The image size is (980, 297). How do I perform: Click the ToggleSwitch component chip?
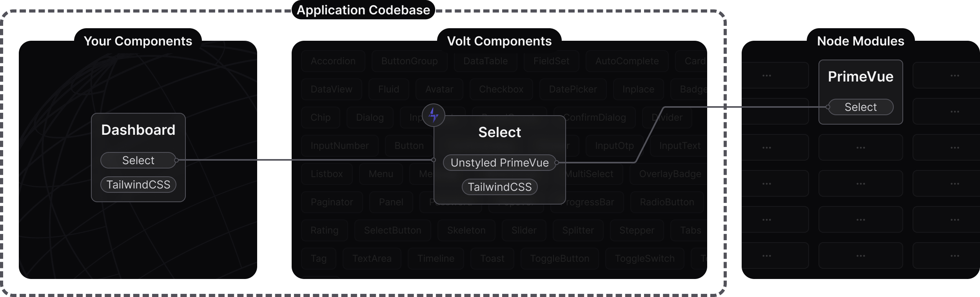644,259
